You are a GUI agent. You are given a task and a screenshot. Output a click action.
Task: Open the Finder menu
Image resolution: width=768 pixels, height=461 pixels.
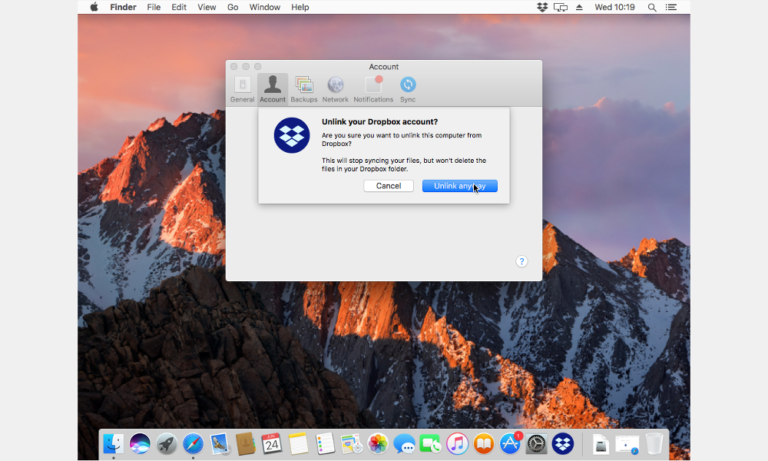(x=123, y=7)
